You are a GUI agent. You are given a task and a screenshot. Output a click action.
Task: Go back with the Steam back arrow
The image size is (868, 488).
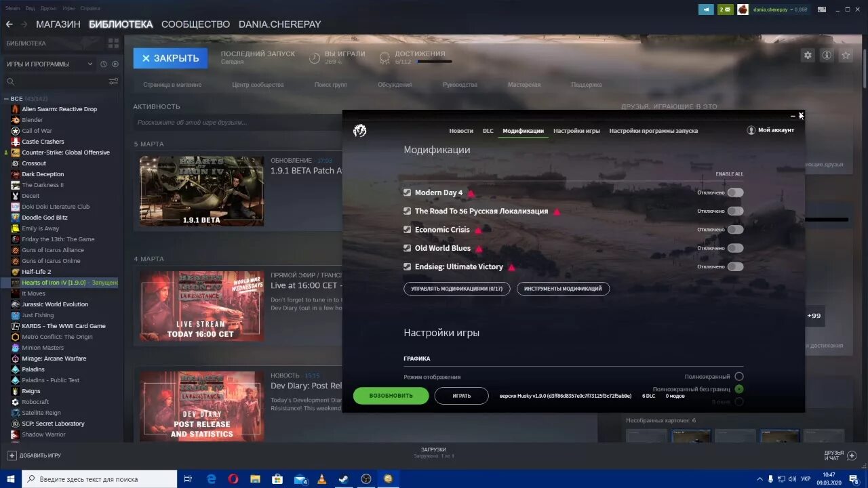[x=9, y=24]
